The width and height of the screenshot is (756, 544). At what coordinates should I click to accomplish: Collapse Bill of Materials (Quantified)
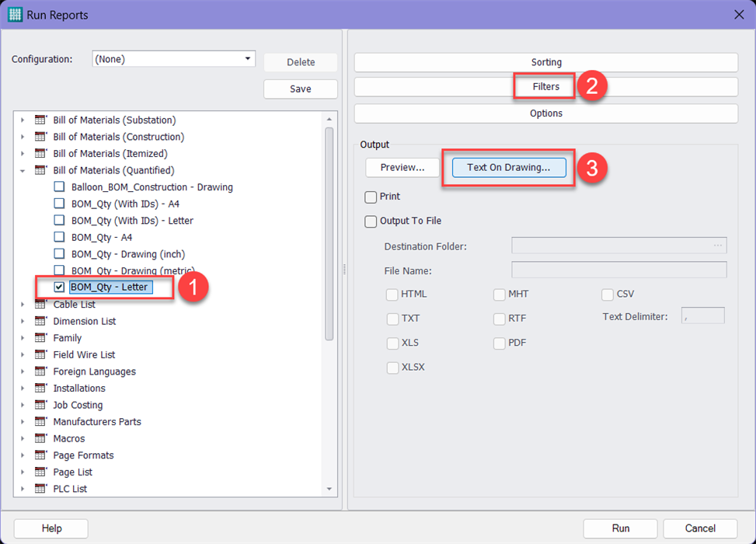tap(23, 170)
